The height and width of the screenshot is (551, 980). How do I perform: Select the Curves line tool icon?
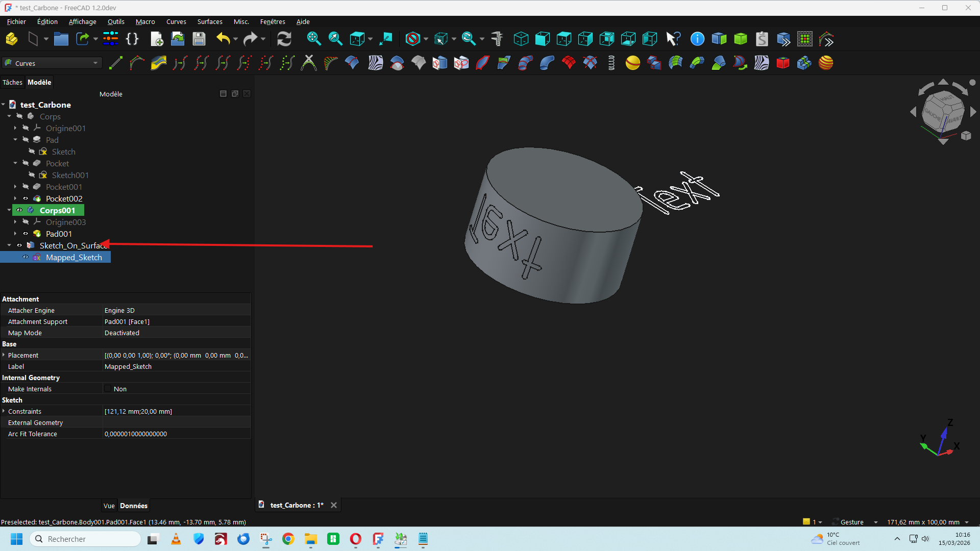[116, 63]
